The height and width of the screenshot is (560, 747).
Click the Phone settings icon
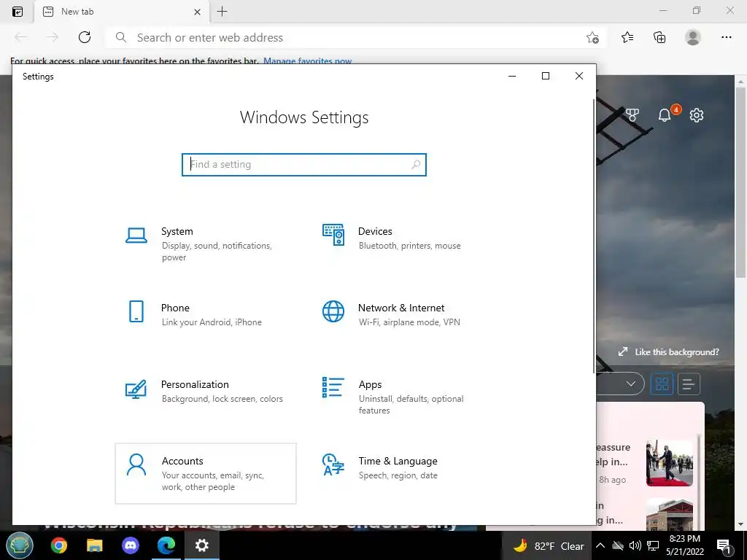click(136, 311)
